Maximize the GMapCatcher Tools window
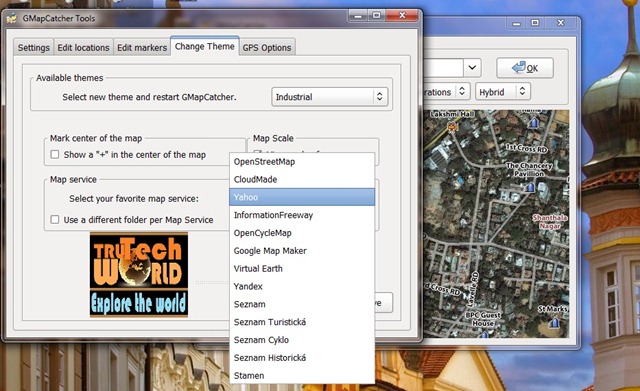Screen dimensions: 640x391 click(x=376, y=16)
